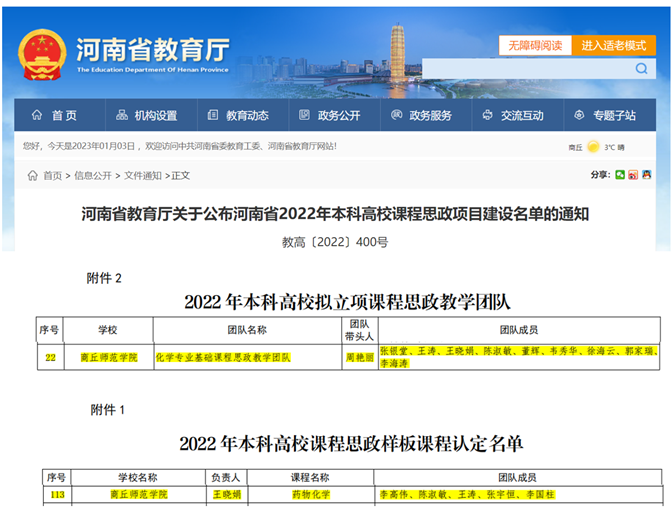Click the 专题子站 icon in the navigation bar
672x518 pixels.
(580, 115)
